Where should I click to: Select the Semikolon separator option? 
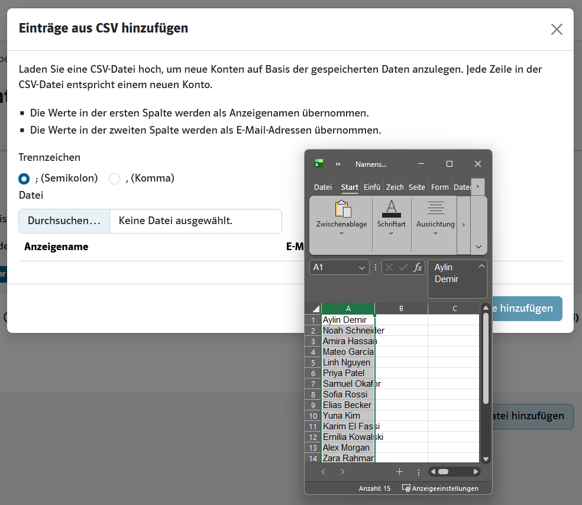click(24, 178)
